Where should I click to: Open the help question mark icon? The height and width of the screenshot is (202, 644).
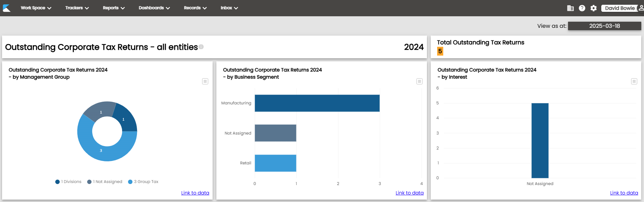(582, 8)
